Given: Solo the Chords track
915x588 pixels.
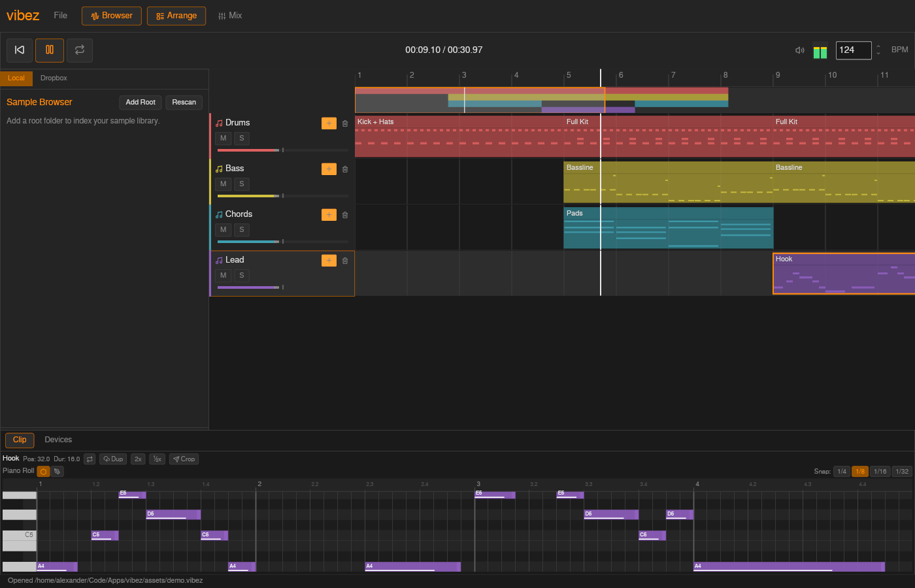Looking at the screenshot, I should click(242, 230).
